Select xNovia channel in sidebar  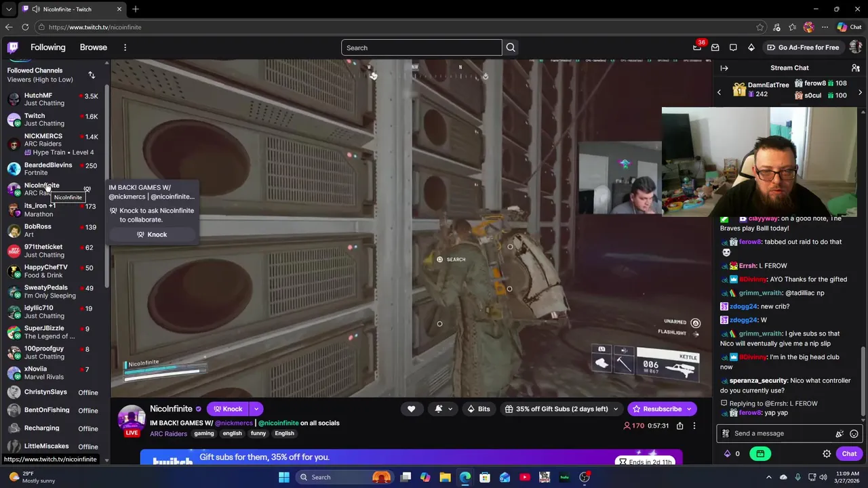click(54, 373)
